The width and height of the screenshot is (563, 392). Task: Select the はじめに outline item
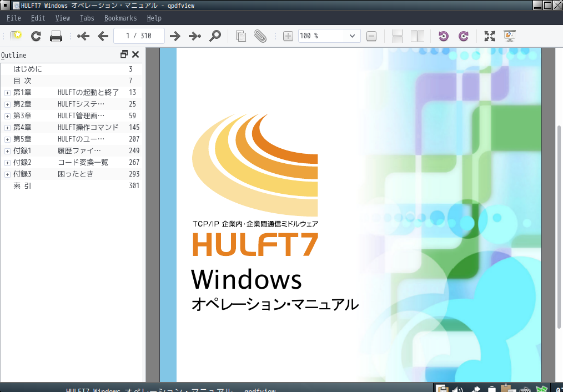click(x=28, y=69)
